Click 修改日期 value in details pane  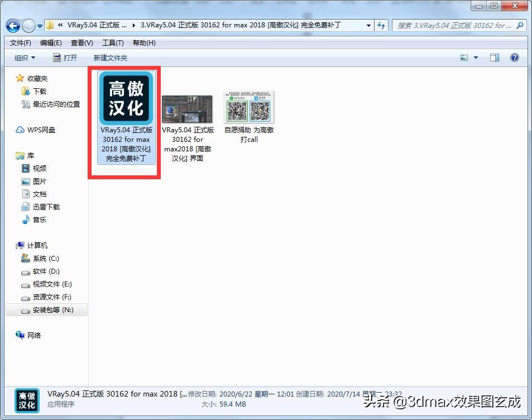[256, 394]
